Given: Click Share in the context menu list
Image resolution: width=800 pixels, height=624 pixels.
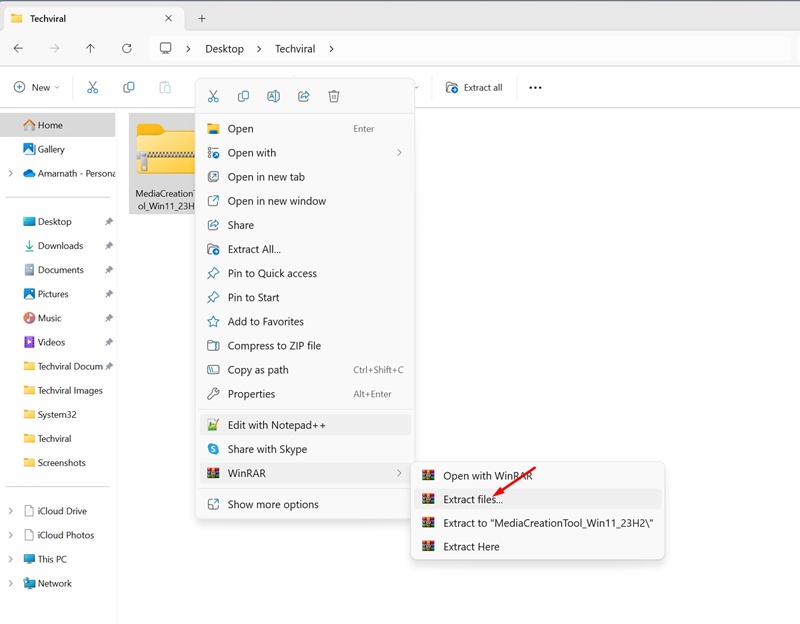Looking at the screenshot, I should [x=305, y=225].
